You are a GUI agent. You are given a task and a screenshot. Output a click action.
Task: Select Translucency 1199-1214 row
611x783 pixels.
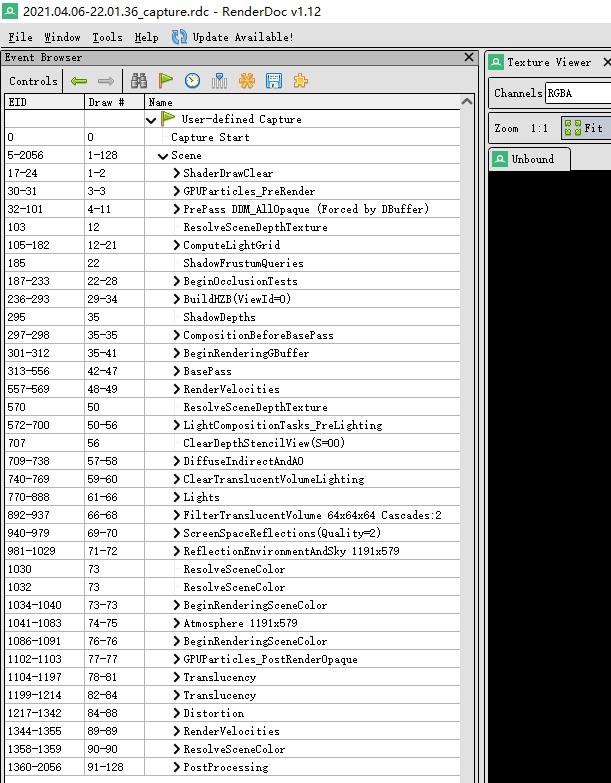[x=233, y=695]
